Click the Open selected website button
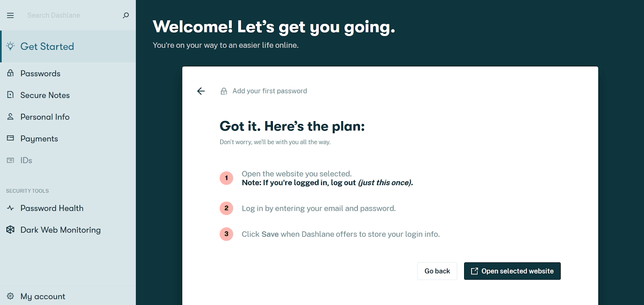The image size is (644, 305). [x=512, y=271]
